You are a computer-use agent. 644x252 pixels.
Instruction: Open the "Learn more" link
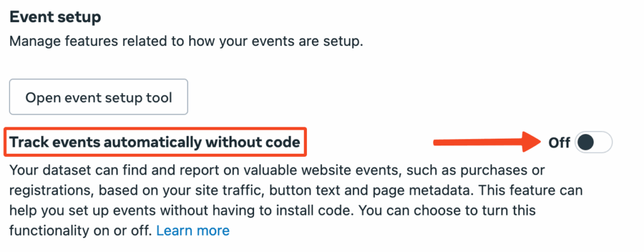point(193,231)
